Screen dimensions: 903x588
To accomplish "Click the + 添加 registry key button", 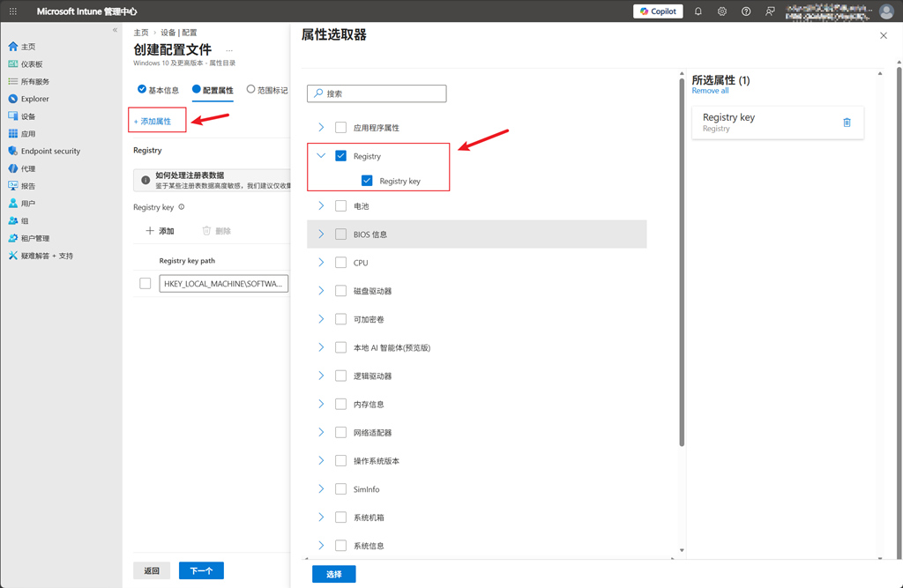I will [160, 231].
